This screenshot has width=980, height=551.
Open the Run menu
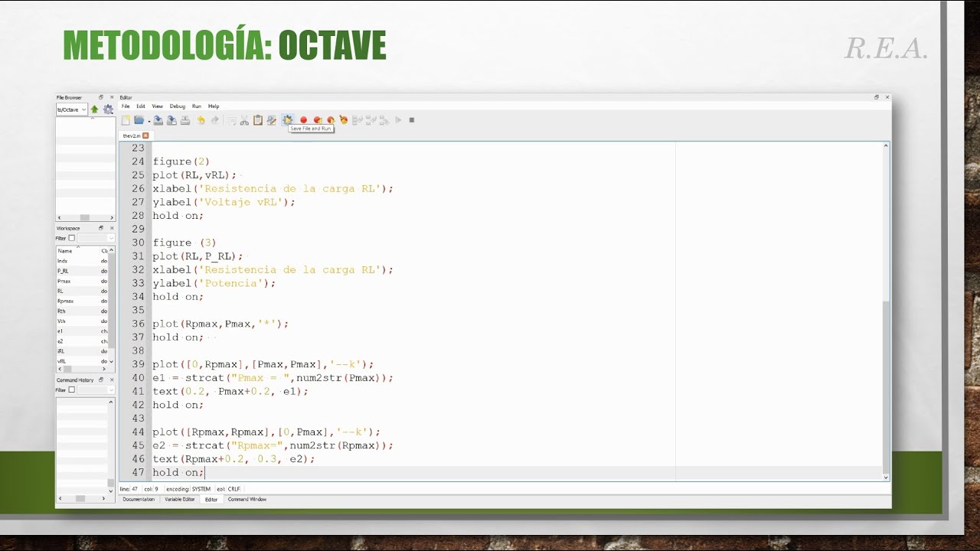(197, 106)
